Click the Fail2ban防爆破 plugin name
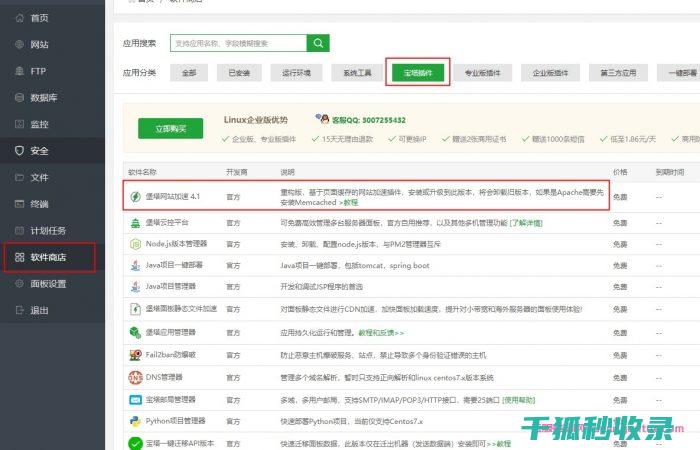Image resolution: width=700 pixels, height=450 pixels. pyautogui.click(x=171, y=355)
